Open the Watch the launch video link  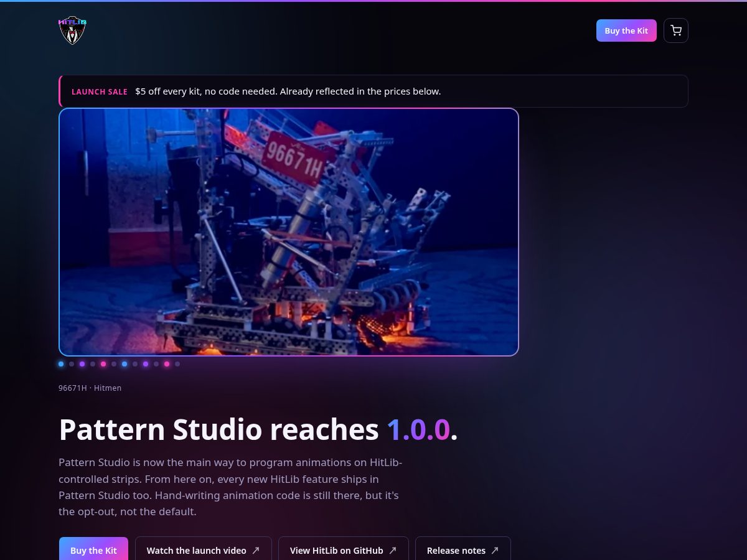tap(204, 550)
